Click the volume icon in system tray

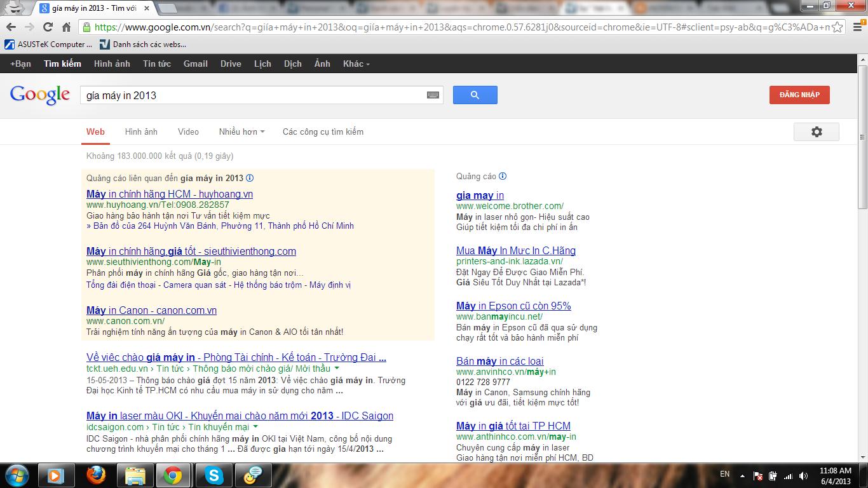[x=803, y=475]
